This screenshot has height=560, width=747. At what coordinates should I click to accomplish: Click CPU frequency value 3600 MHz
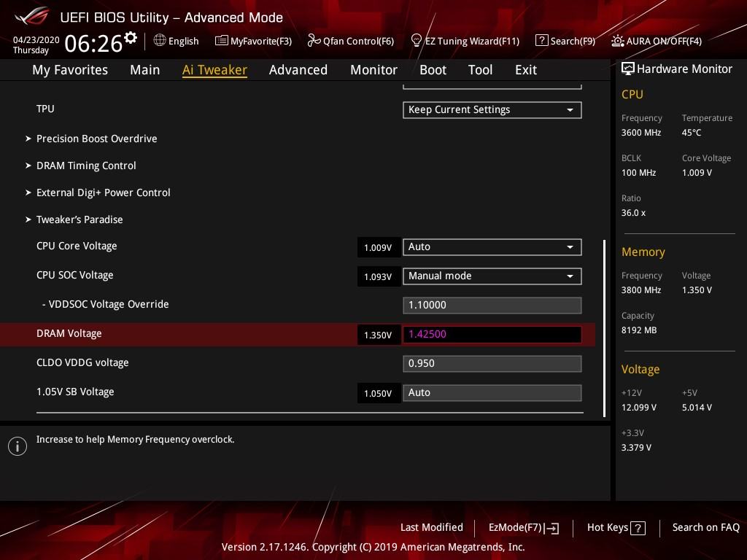coord(641,133)
